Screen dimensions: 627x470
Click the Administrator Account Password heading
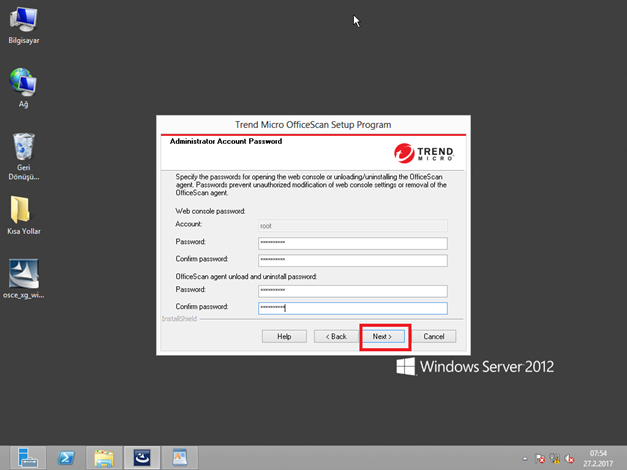[226, 141]
